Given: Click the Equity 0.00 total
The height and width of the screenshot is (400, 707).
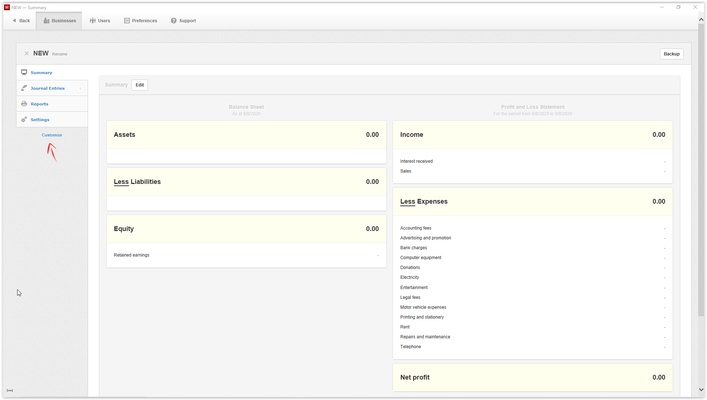Looking at the screenshot, I should tap(372, 229).
